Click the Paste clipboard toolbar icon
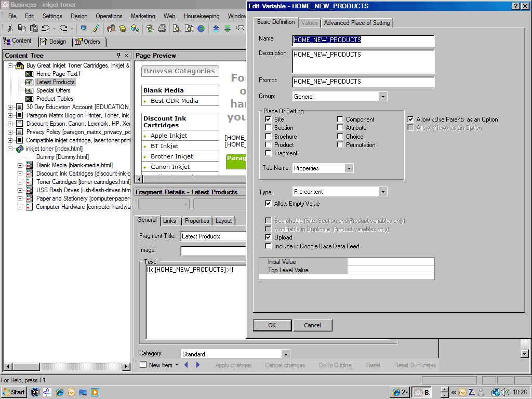Screen dimensions: 532x399 pos(34,28)
